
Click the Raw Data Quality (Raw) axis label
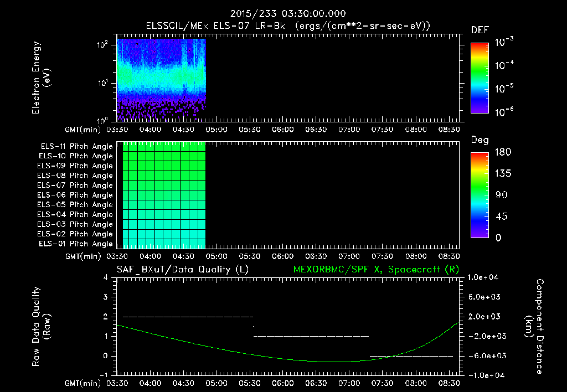pyautogui.click(x=41, y=327)
